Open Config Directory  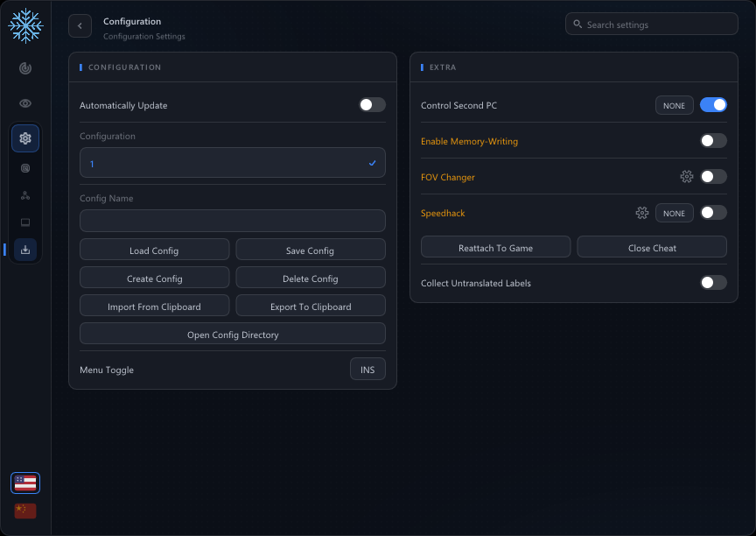pos(233,335)
